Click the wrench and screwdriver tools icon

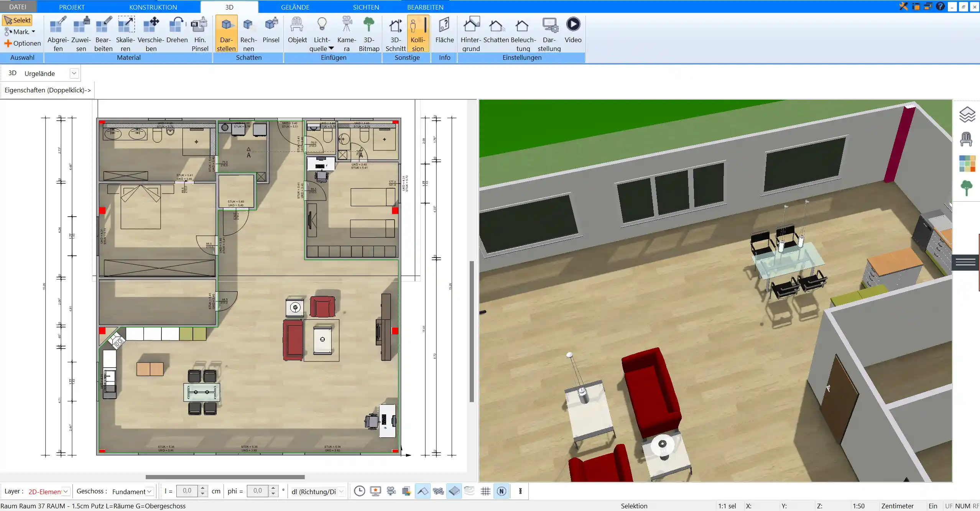903,6
